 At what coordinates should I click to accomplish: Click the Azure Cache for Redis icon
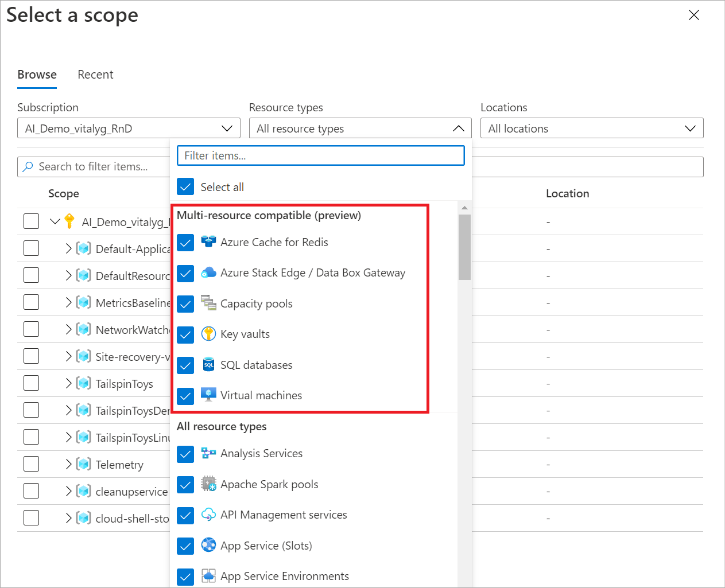(208, 242)
